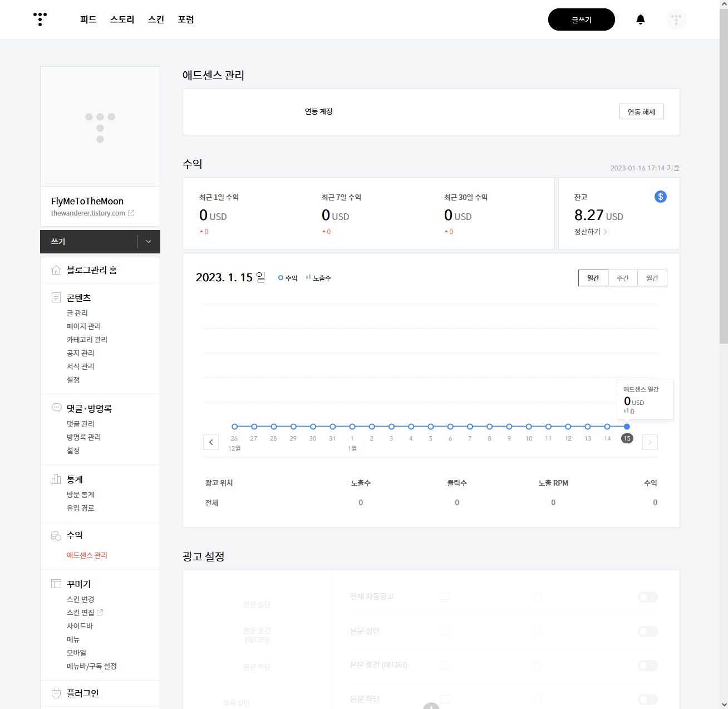This screenshot has height=709, width=728.
Task: Open the 스킨 menu
Action: click(x=156, y=19)
